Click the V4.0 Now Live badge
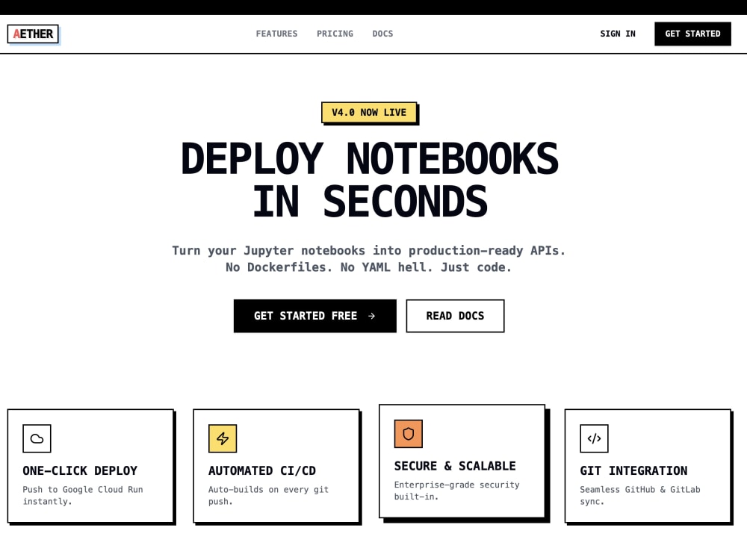The image size is (747, 560). pos(369,113)
